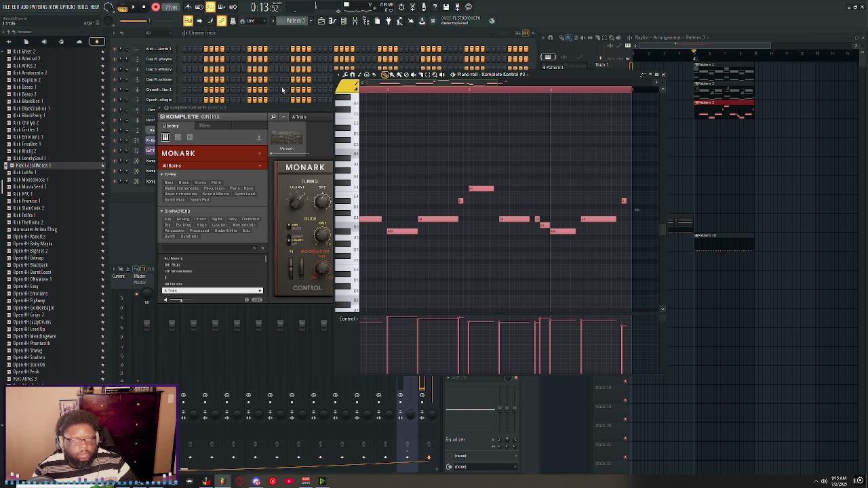Click the play transport button
868x488 pixels.
tap(133, 7)
